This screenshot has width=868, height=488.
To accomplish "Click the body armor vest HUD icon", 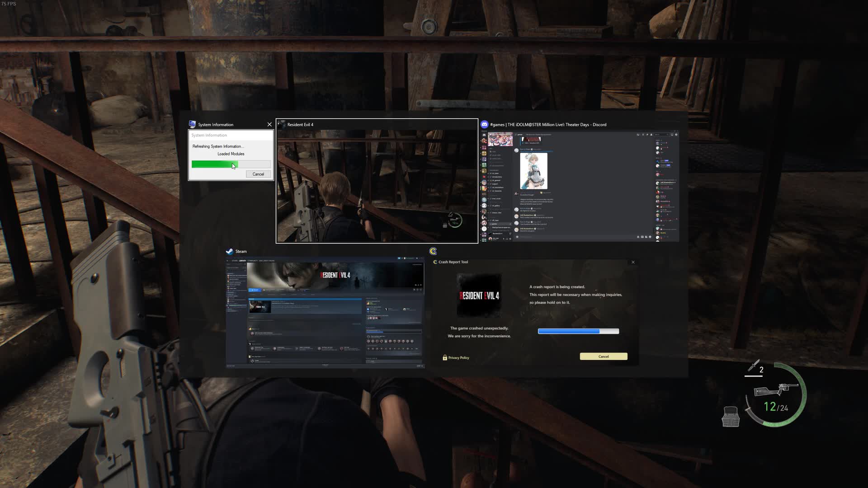I will tap(731, 417).
